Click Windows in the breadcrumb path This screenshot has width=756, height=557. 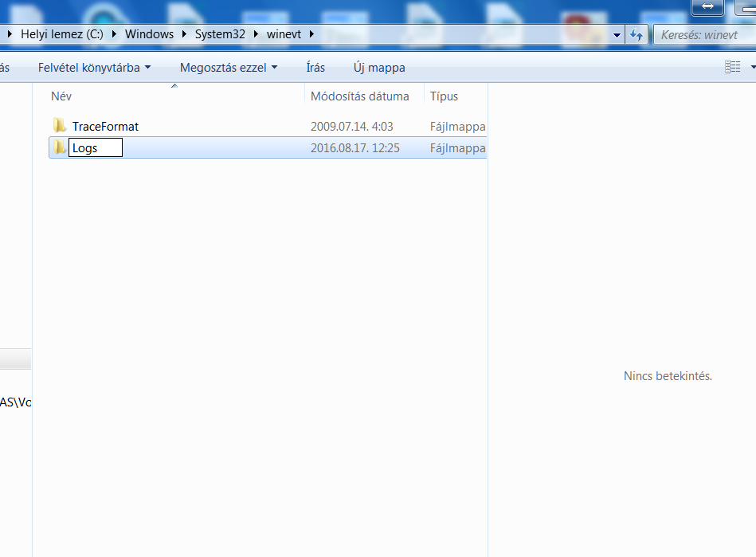tap(149, 34)
